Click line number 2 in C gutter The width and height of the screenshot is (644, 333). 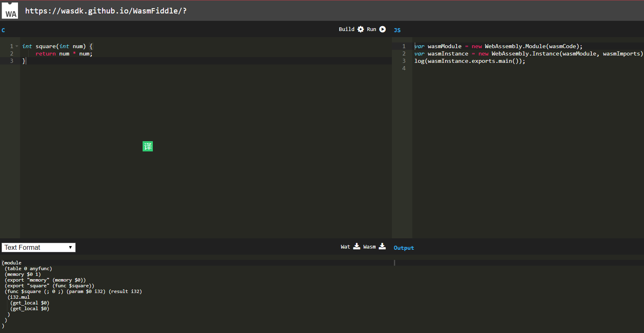click(x=11, y=54)
